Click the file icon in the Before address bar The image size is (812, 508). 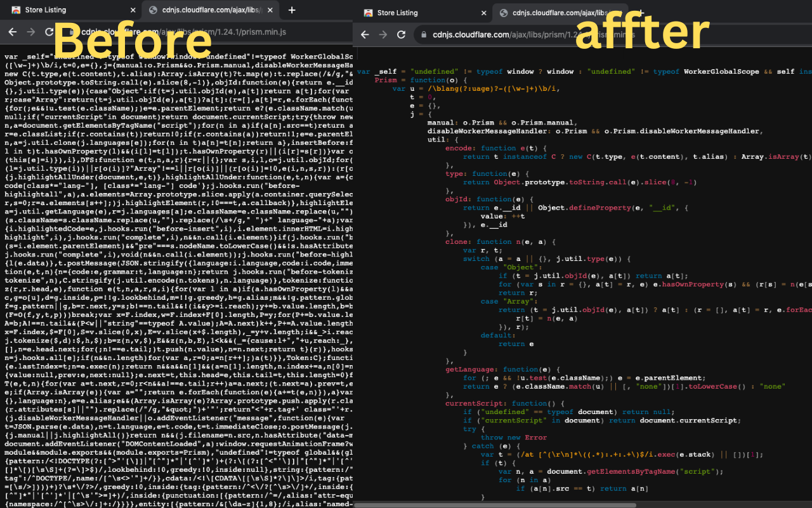[x=72, y=32]
